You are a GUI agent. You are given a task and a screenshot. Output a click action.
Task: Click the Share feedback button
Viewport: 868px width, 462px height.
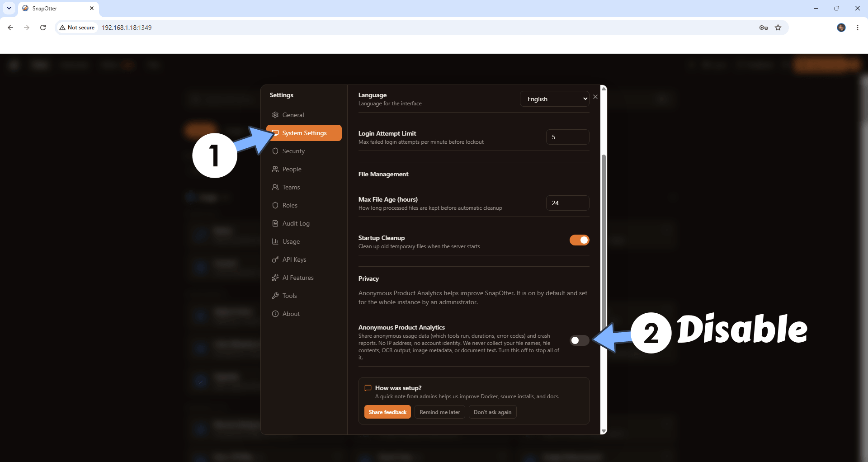click(x=387, y=412)
